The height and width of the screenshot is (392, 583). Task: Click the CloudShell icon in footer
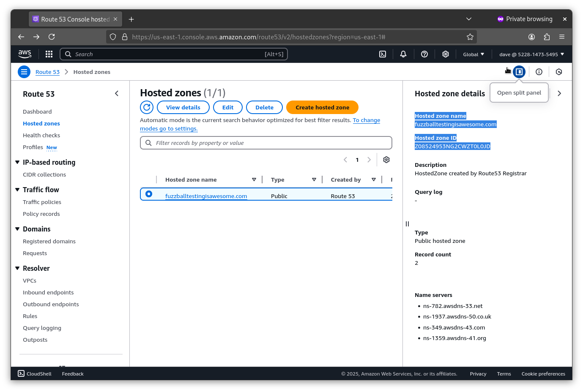(21, 373)
